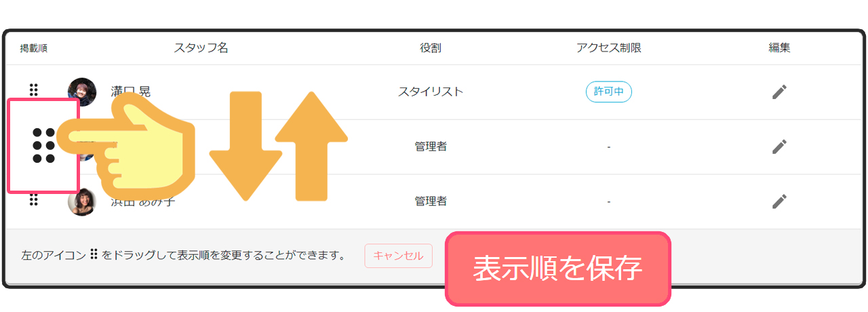Edit the bottom staff row via pencil icon
This screenshot has height=312, width=868.
[779, 201]
